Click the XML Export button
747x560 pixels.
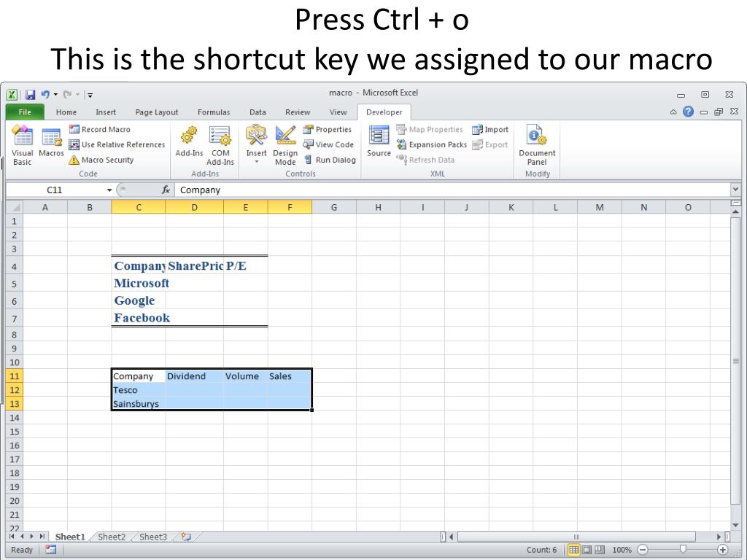coord(489,144)
